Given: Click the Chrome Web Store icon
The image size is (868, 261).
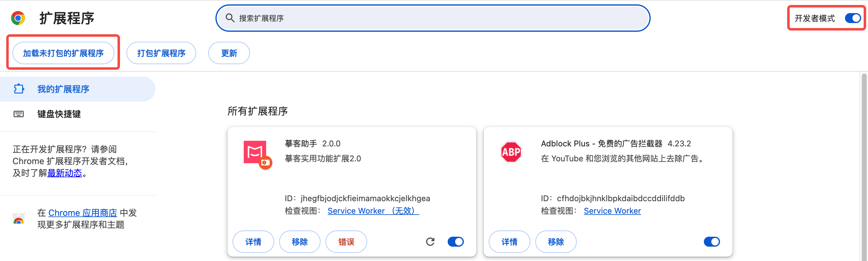Looking at the screenshot, I should pos(19,219).
